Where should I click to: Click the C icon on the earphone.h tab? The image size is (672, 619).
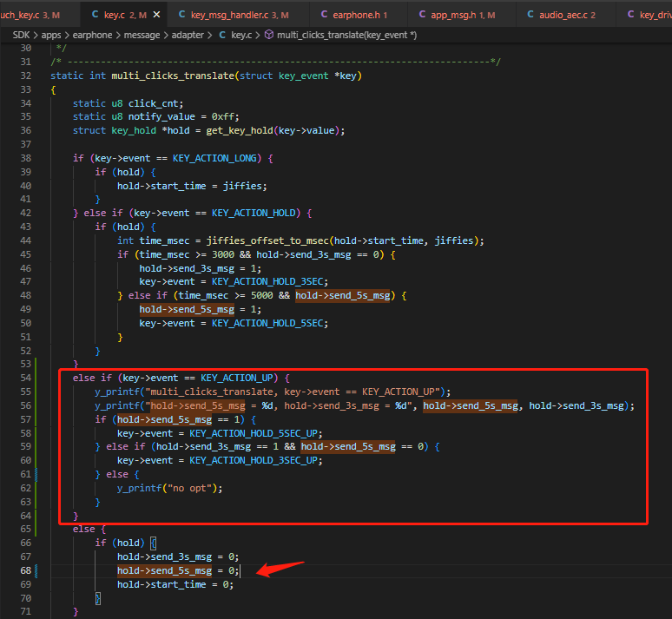point(324,15)
